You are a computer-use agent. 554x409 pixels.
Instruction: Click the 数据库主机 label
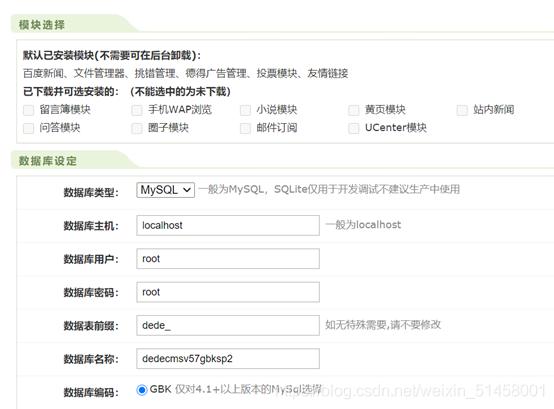(x=91, y=226)
